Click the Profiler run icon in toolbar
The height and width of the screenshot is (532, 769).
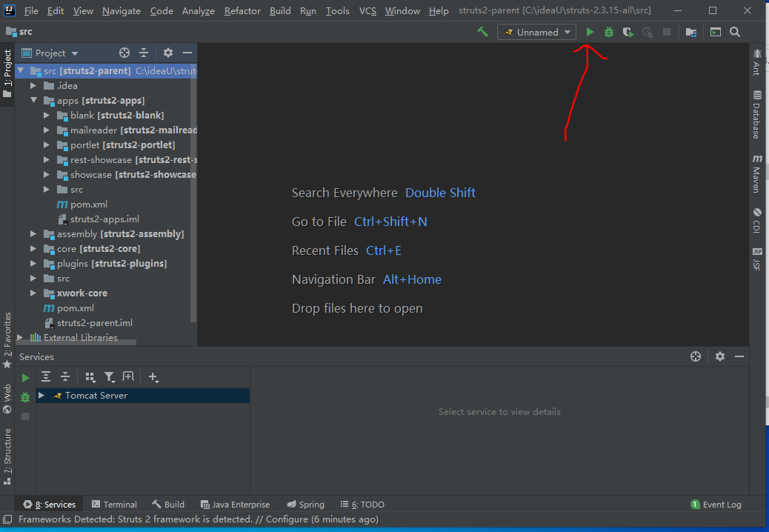click(648, 32)
